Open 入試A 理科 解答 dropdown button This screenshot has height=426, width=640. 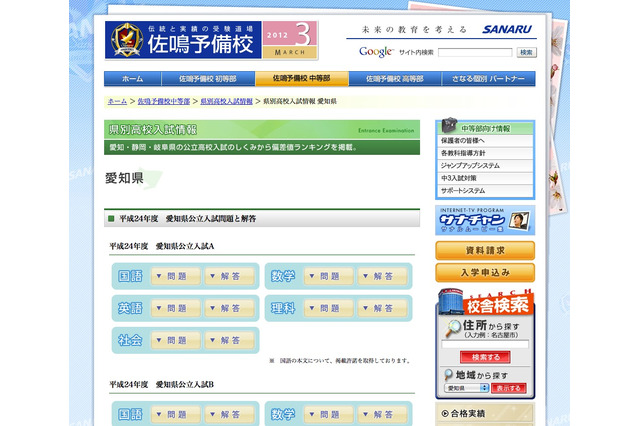coord(382,308)
